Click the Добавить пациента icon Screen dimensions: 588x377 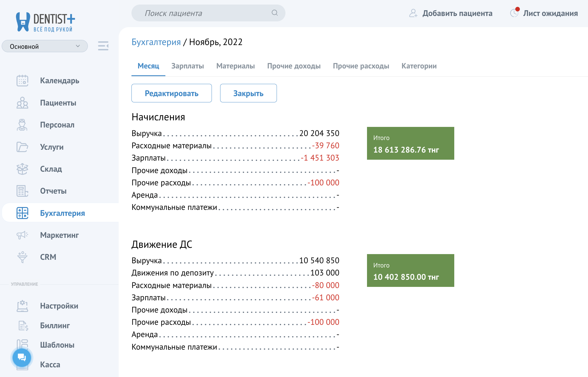[413, 13]
